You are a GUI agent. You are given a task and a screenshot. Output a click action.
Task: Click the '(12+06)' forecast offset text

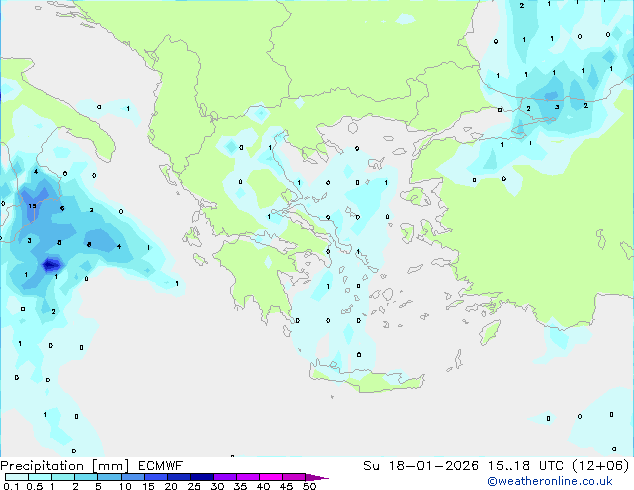tap(601, 466)
